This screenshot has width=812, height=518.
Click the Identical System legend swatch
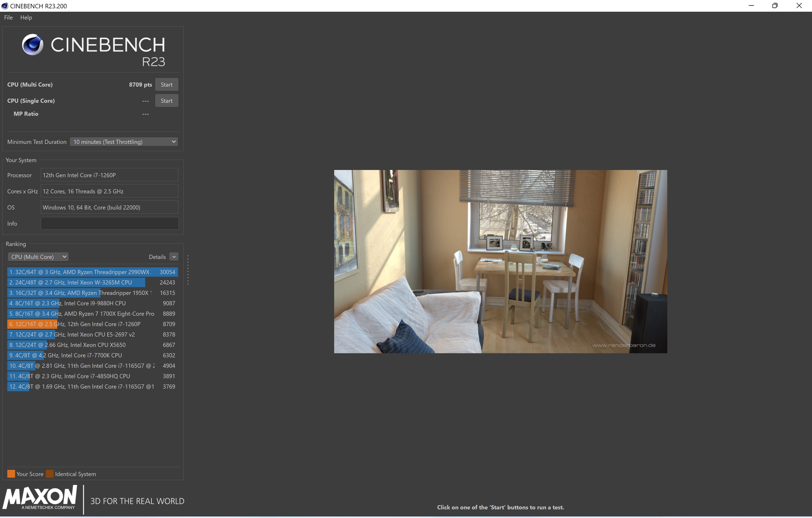[50, 474]
